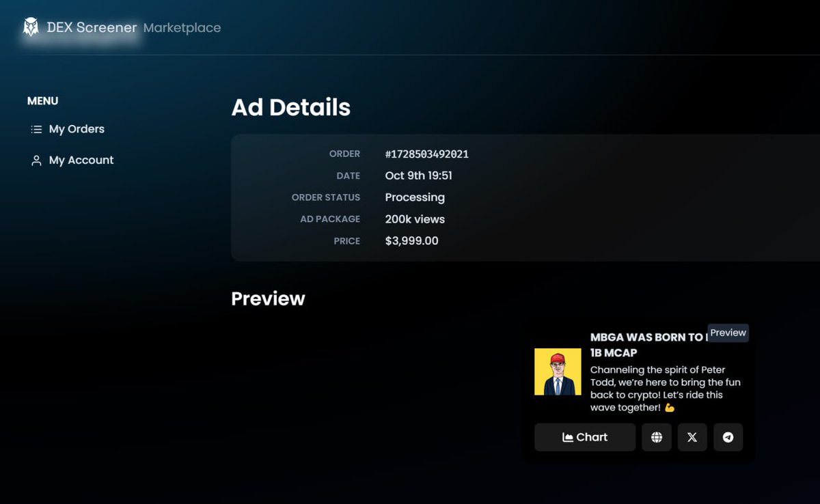
Task: Select My Account in the sidebar menu
Action: tap(81, 160)
